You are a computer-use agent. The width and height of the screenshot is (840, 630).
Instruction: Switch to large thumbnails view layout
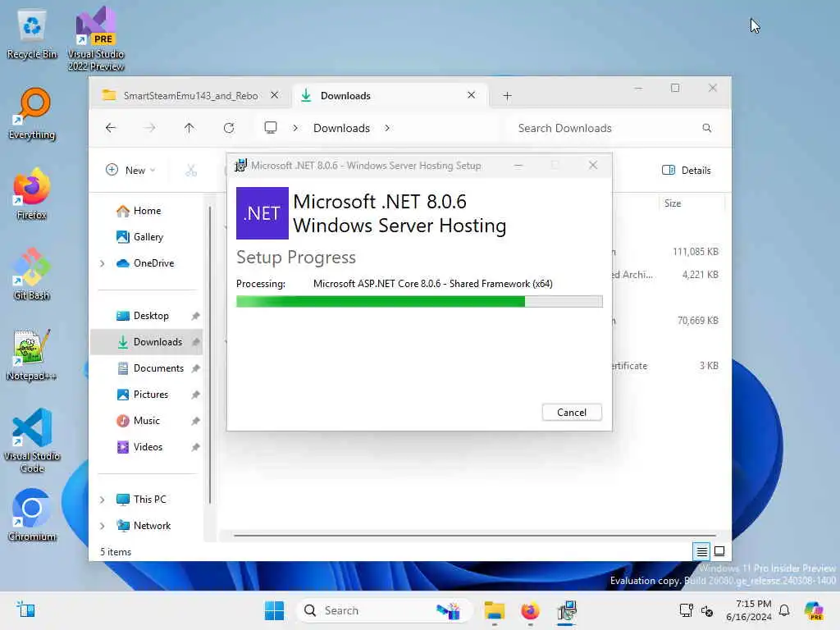[719, 551]
